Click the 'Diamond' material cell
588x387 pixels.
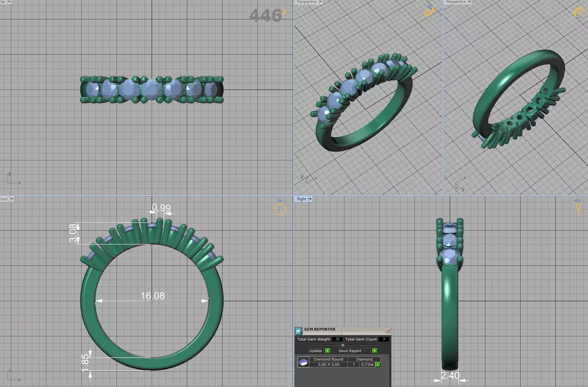coord(364,359)
